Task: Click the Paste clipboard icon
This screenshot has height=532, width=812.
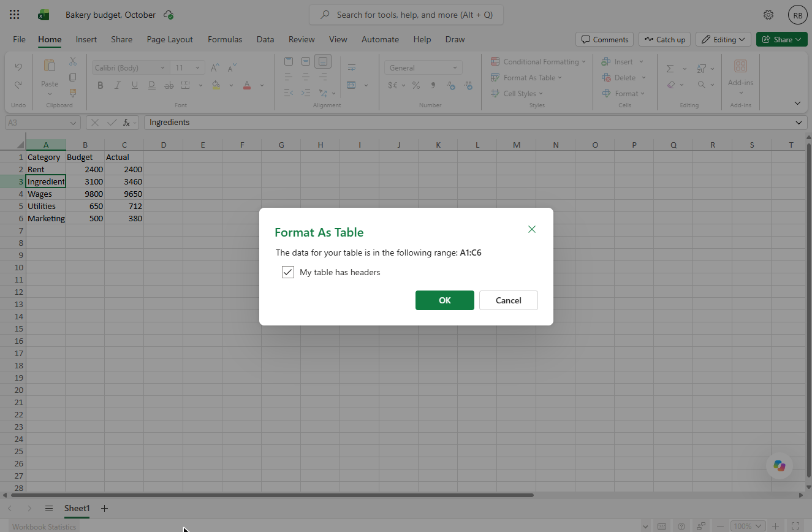Action: pyautogui.click(x=50, y=66)
